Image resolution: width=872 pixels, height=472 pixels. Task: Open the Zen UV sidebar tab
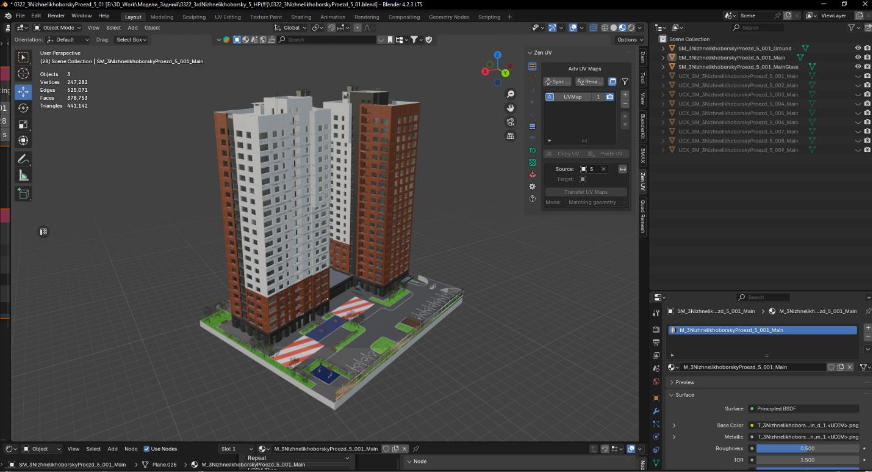[643, 181]
